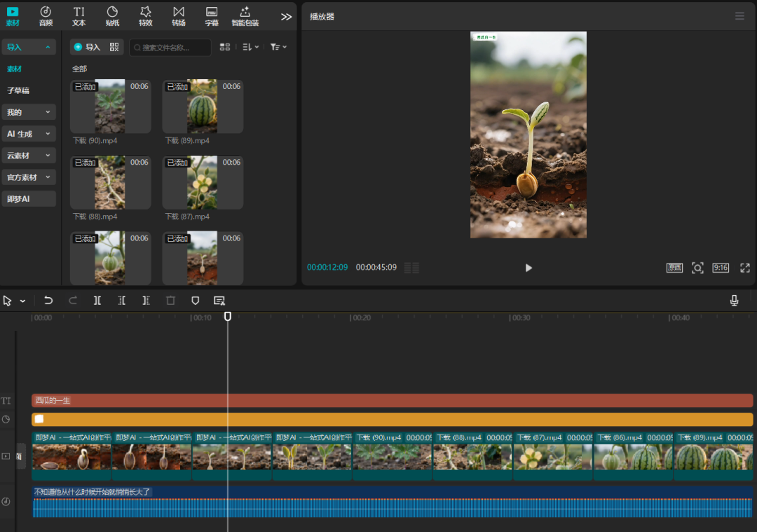Viewport: 757px width, 532px height.
Task: Open the 转场 (Transitions) panel
Action: pos(178,15)
